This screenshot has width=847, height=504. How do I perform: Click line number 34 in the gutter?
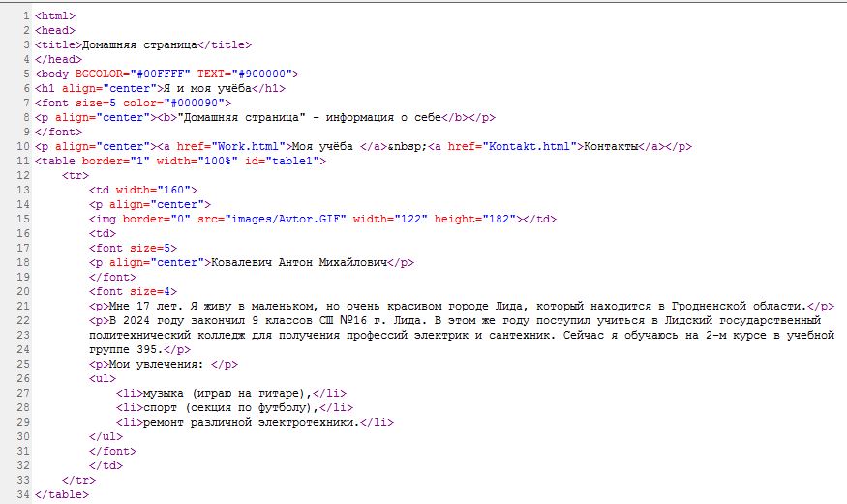pos(23,494)
